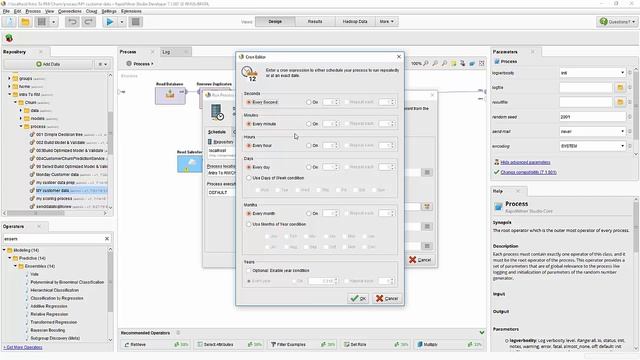Open the Connections menu
The width and height of the screenshot is (640, 360).
69,11
